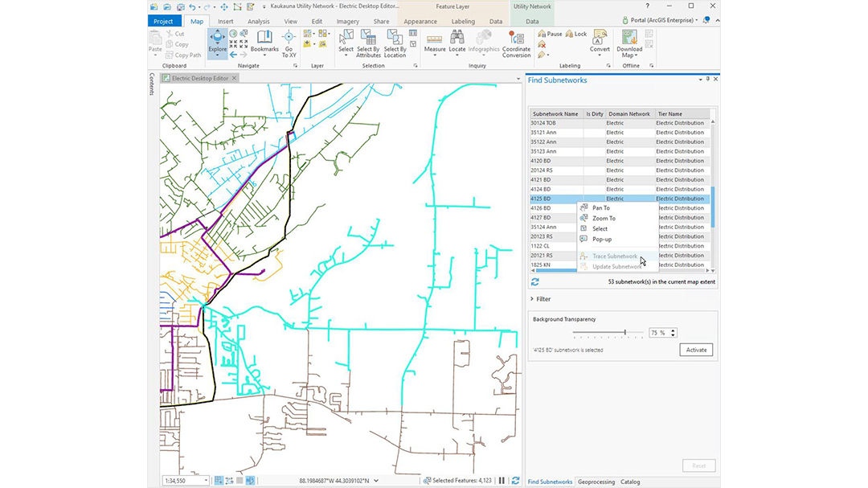Open the notifications bell
The height and width of the screenshot is (488, 868).
[706, 20]
